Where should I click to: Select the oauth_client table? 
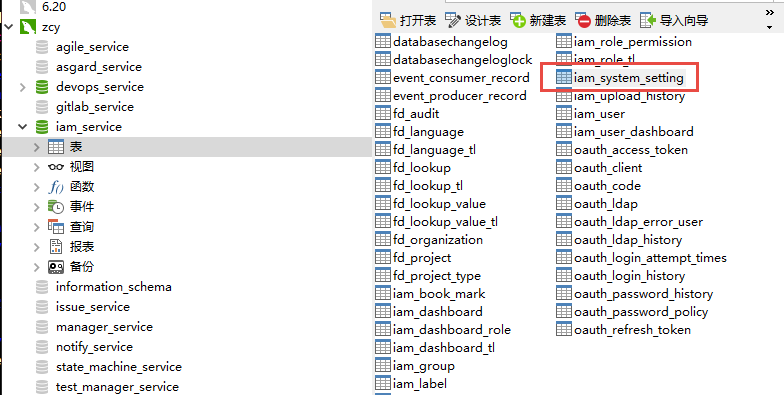(x=599, y=168)
